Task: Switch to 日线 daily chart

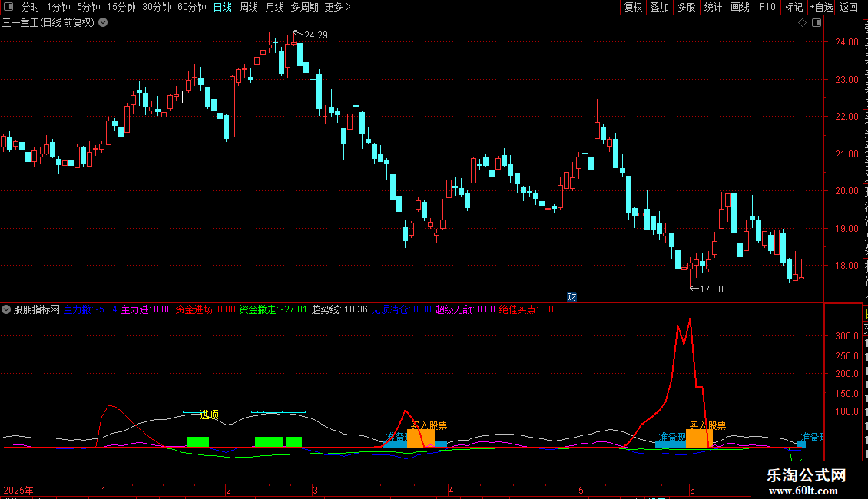Action: pyautogui.click(x=223, y=7)
